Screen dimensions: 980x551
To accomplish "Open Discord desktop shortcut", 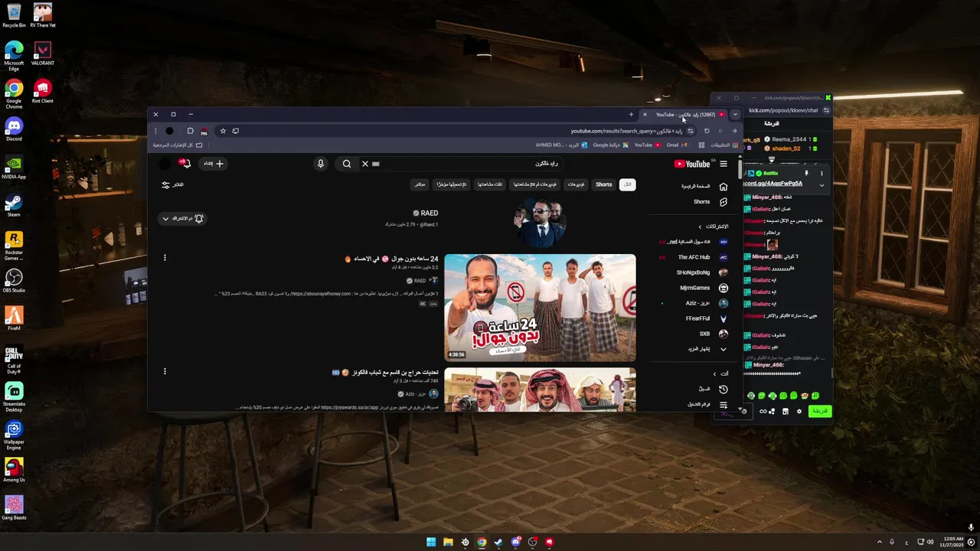I will tap(14, 129).
